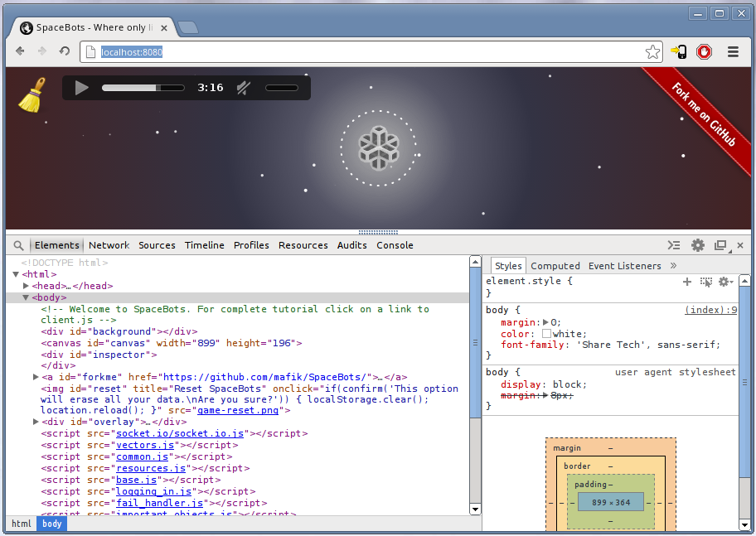756x536 pixels.
Task: Expand the div overlay element node
Action: coord(36,422)
